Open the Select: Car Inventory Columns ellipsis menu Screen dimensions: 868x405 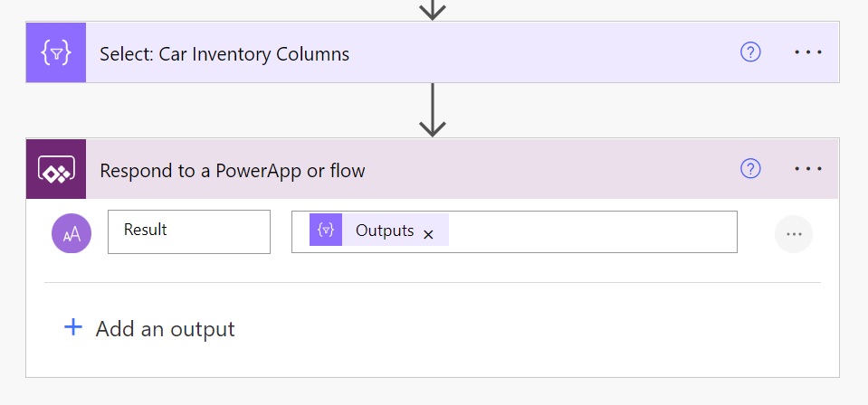(x=808, y=52)
